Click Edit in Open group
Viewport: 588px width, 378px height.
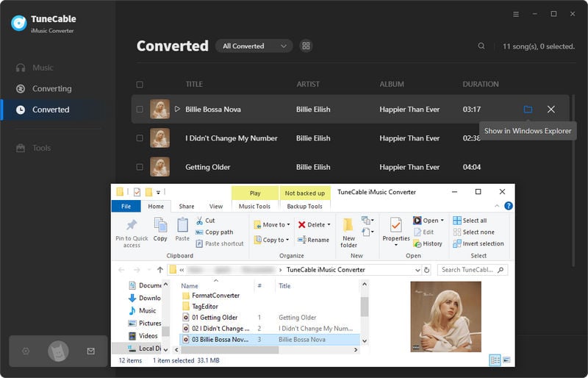point(424,232)
